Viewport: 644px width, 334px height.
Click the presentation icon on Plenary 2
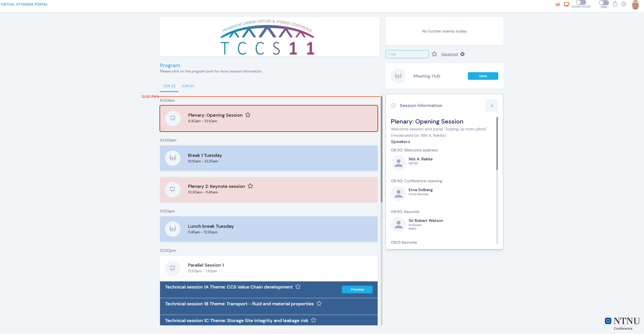click(173, 189)
